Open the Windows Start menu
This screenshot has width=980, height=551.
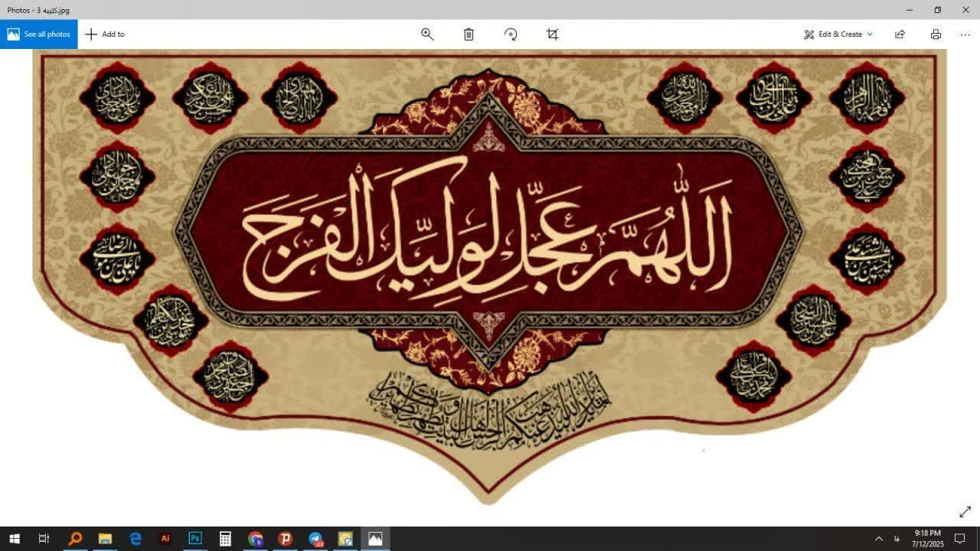pos(14,539)
